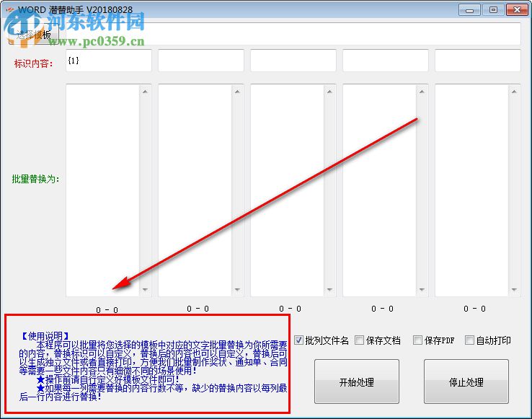Click the down arrow of first replace list scrollbar
The height and width of the screenshot is (419, 532).
click(x=145, y=290)
